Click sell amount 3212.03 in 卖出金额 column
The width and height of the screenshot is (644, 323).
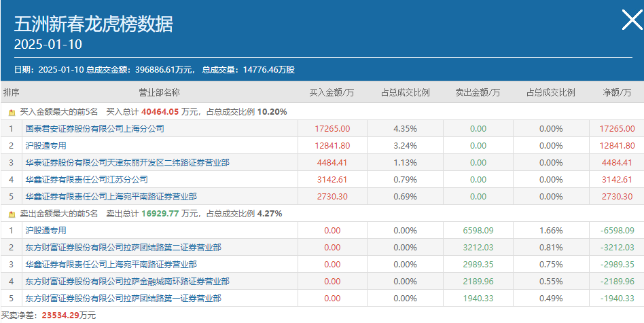[478, 248]
